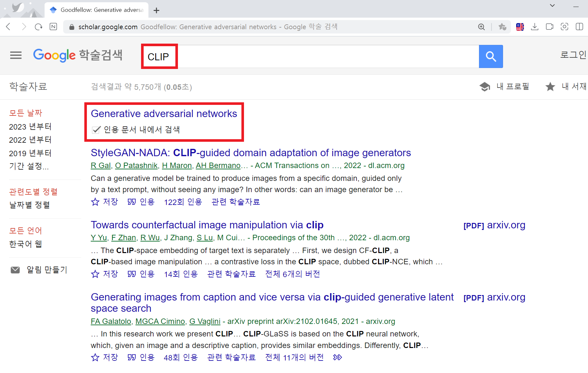Open StyleGAN-NADA paper title link
The width and height of the screenshot is (588, 373).
pyautogui.click(x=251, y=153)
